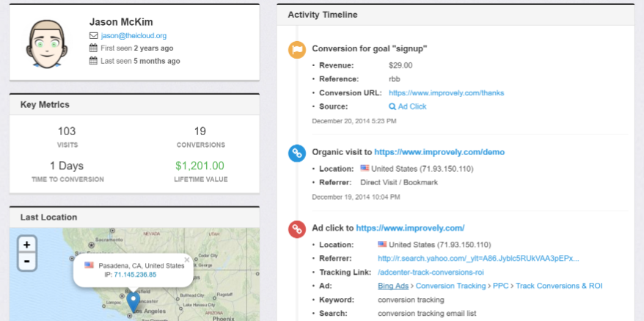Click calendar icon next to First seen

point(93,48)
